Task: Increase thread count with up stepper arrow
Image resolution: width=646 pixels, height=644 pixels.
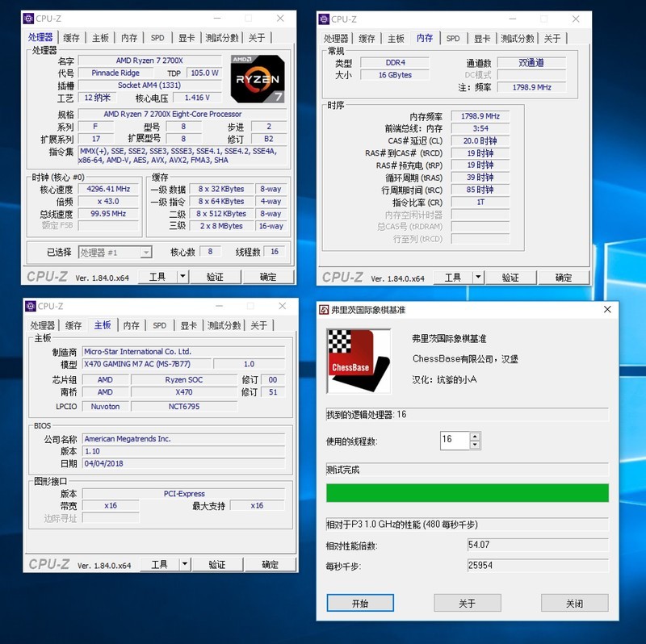Action: [475, 437]
